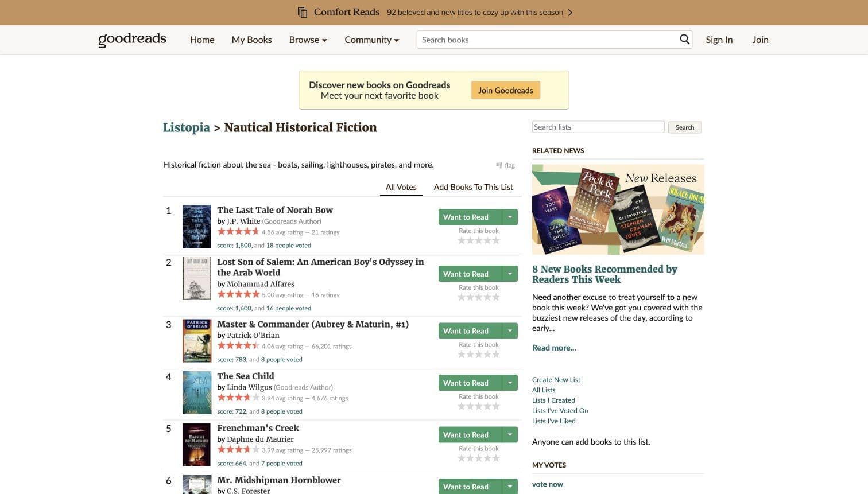Open New Releases news image
The width and height of the screenshot is (868, 494).
[618, 209]
